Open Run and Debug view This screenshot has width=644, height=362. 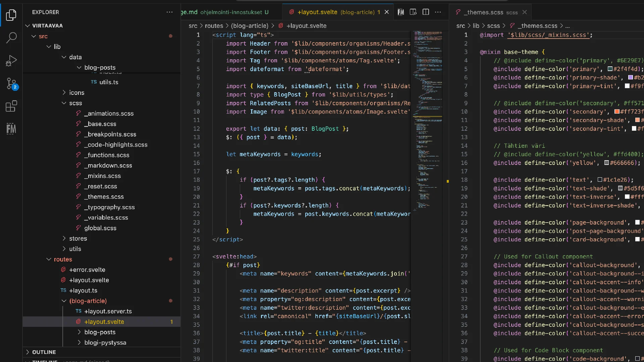click(x=11, y=61)
